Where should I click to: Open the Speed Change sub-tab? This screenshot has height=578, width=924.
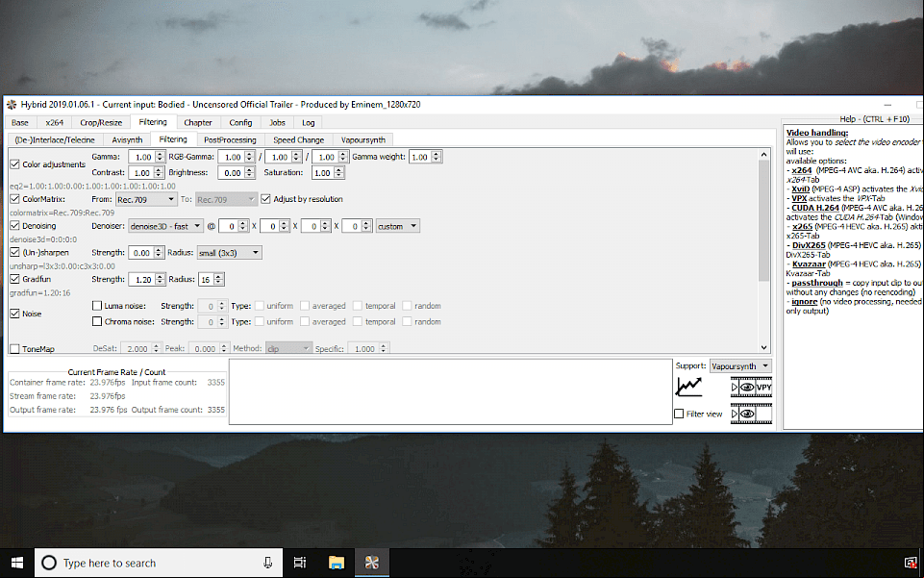[x=299, y=139]
